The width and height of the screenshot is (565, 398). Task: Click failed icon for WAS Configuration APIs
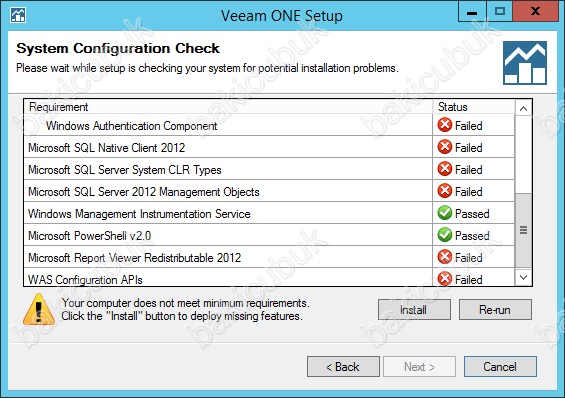coord(445,278)
